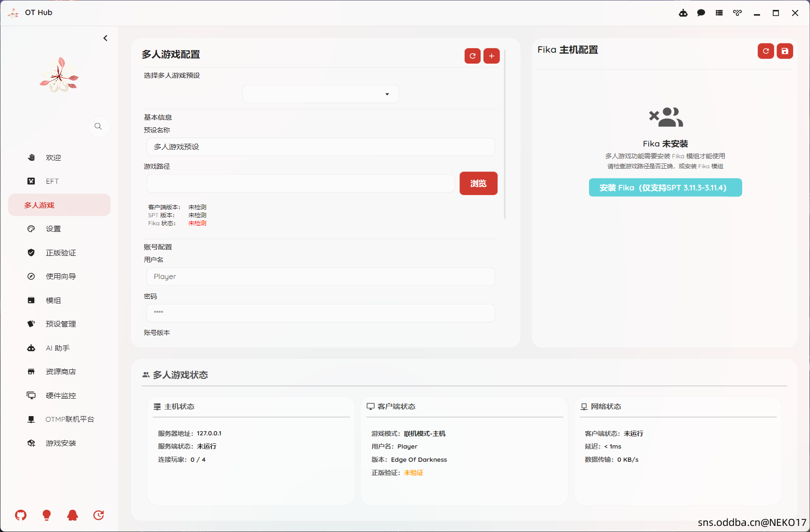Open 设置 settings page
This screenshot has width=810, height=532.
[59, 229]
